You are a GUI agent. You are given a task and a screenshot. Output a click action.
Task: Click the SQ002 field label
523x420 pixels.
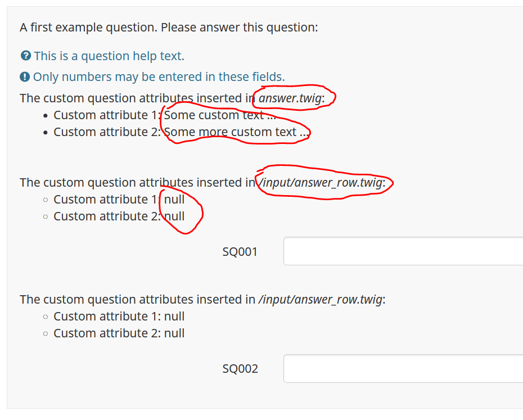(240, 369)
